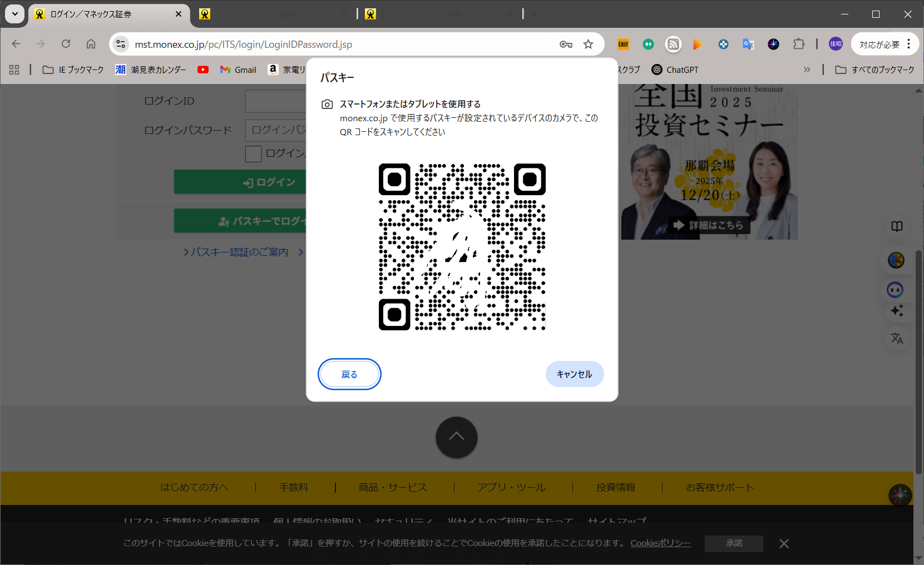The image size is (924, 565).
Task: Click the scroll-to-top round arrow button
Action: pyautogui.click(x=456, y=437)
